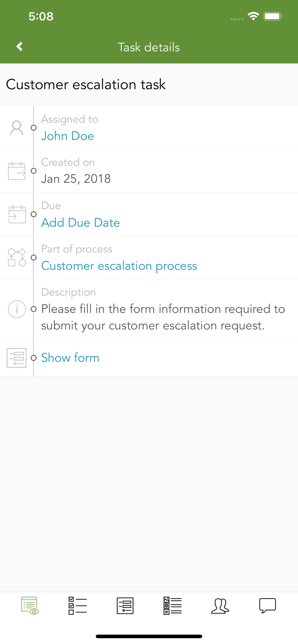Screen dimensions: 298x644
Task: Open the involved people tab icon
Action: pos(220,606)
